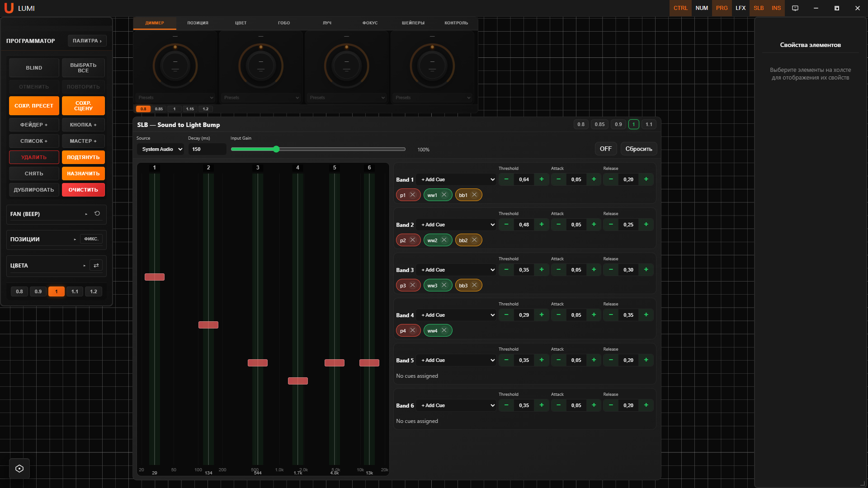
Task: Click the swap arrows icon beside ЦВЕТА
Action: point(96,266)
